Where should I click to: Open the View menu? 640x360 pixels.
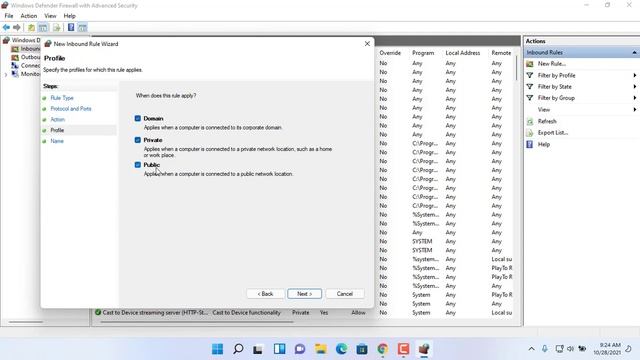coord(50,16)
